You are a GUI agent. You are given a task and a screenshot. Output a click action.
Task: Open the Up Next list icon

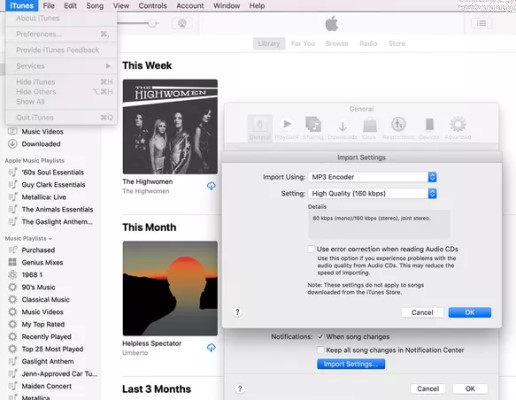pos(481,23)
